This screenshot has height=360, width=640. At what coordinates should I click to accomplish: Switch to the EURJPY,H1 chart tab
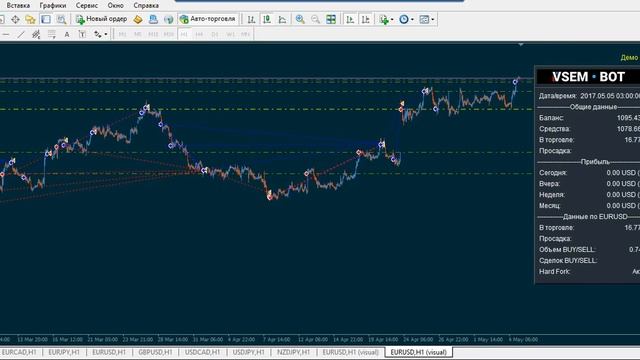click(64, 352)
